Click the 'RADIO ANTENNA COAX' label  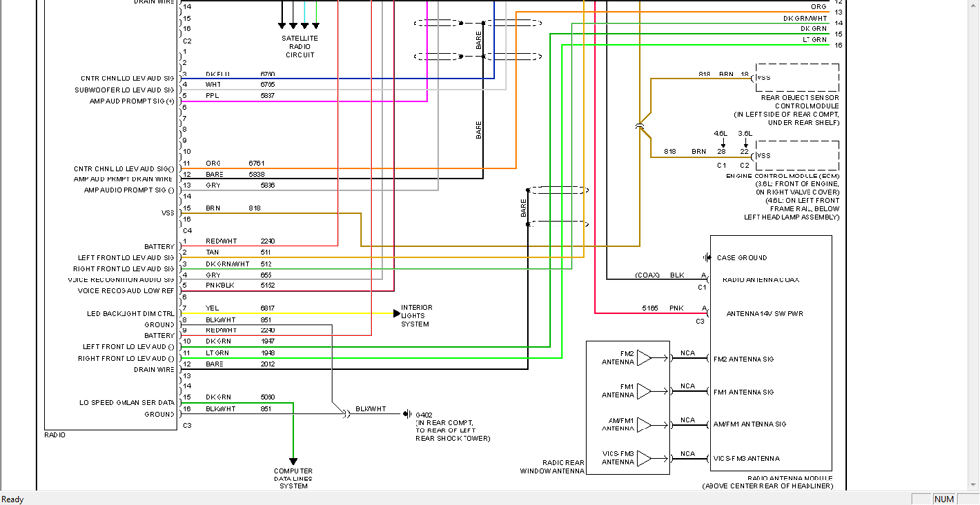(x=760, y=280)
